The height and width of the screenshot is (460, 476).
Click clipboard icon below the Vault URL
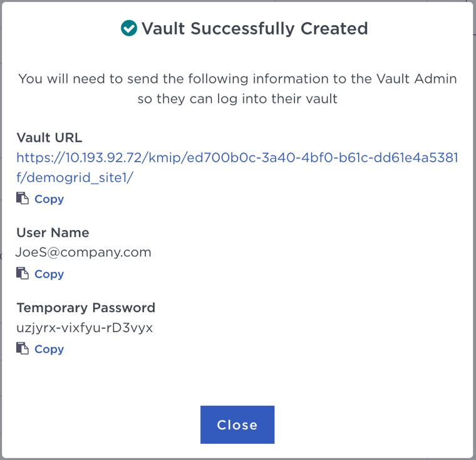23,199
